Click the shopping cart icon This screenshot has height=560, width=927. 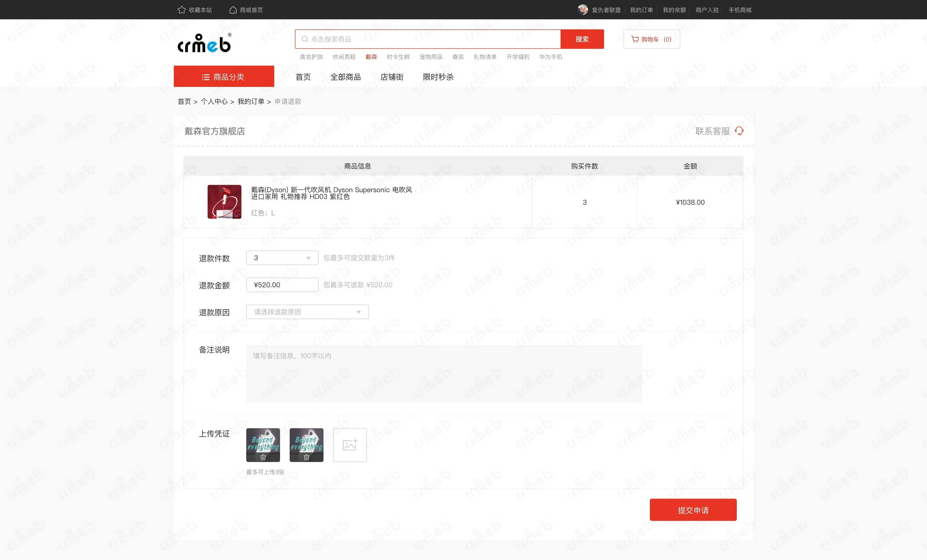pos(635,39)
